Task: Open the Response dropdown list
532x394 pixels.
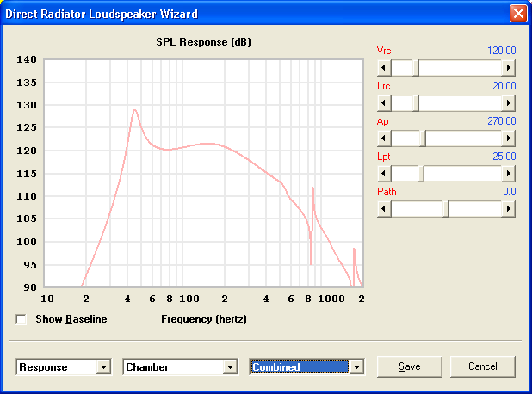Action: pos(103,366)
